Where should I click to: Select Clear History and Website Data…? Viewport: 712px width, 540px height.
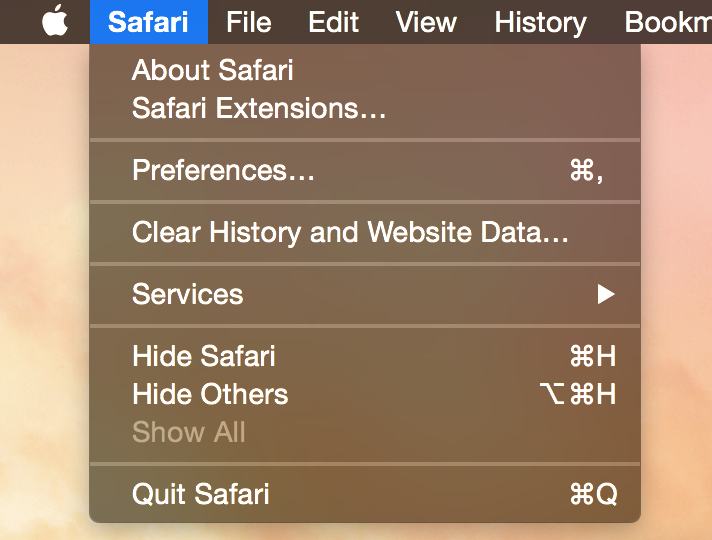click(x=365, y=232)
